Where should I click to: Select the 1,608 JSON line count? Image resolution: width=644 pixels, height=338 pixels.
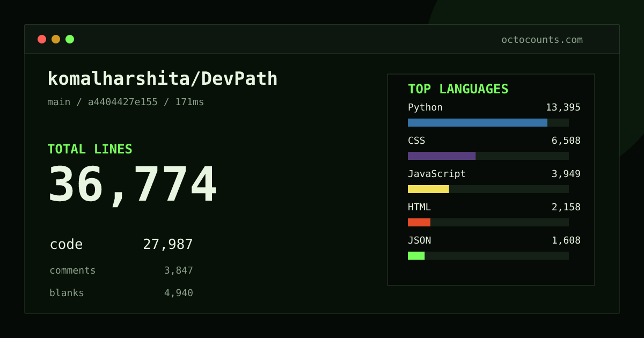[x=566, y=240]
